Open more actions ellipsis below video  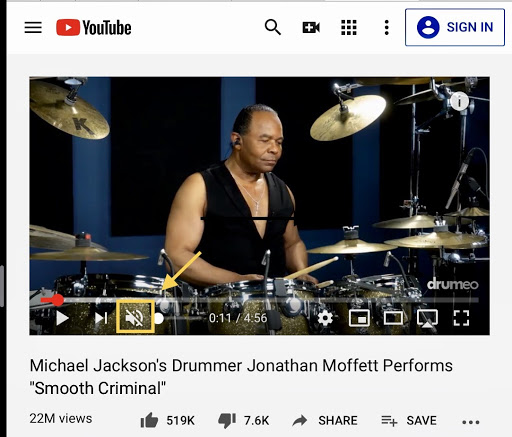click(471, 422)
